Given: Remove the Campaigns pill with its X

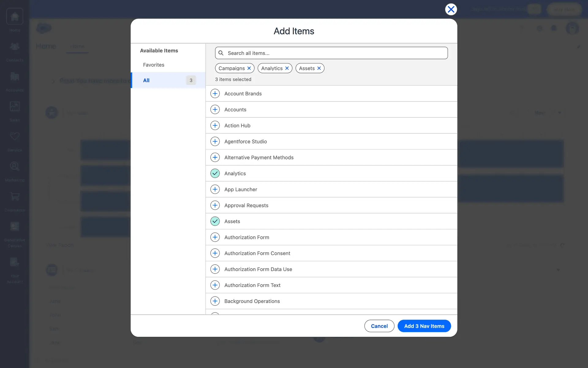Looking at the screenshot, I should [x=249, y=68].
